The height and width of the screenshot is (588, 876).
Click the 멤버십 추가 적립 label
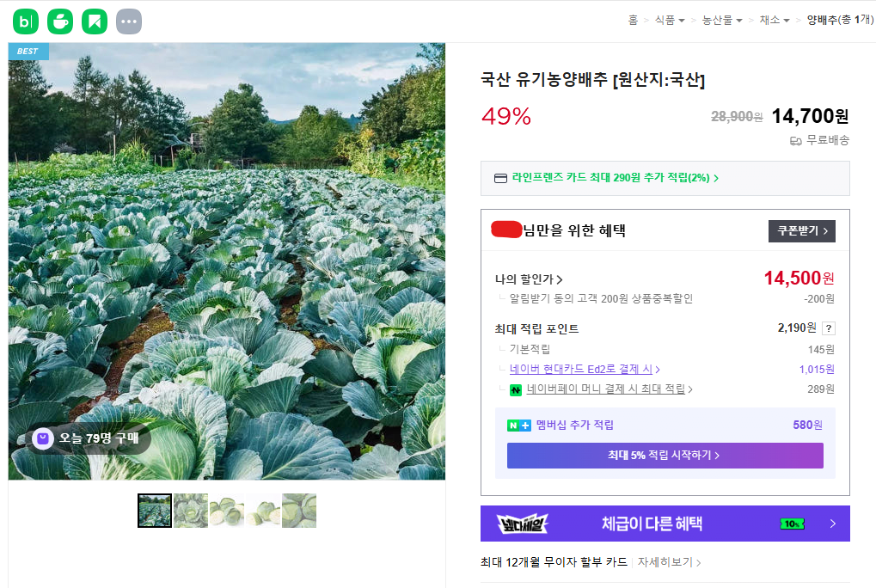(575, 425)
